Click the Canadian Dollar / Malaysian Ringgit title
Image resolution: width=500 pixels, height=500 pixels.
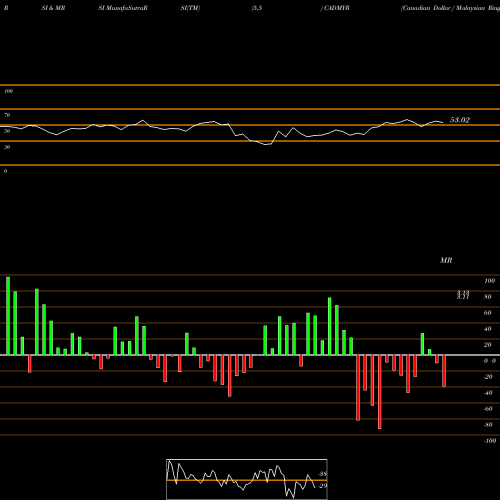click(x=451, y=8)
